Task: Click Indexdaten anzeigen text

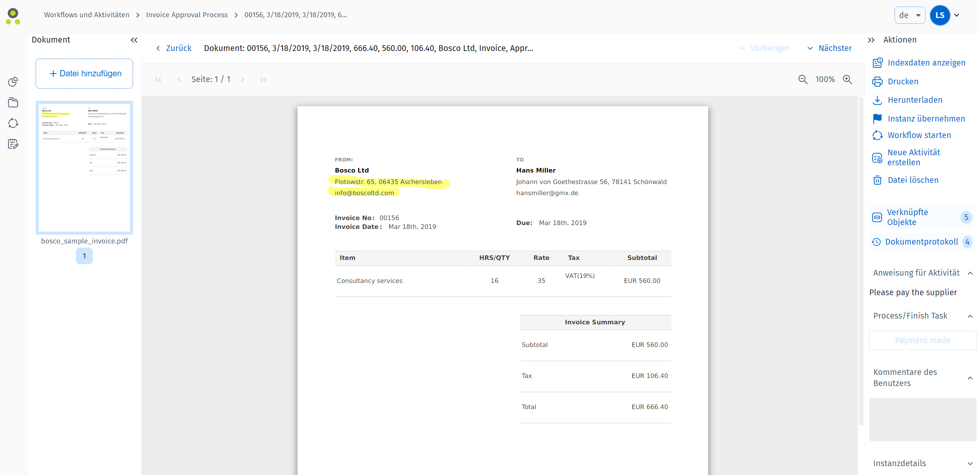Action: (926, 63)
